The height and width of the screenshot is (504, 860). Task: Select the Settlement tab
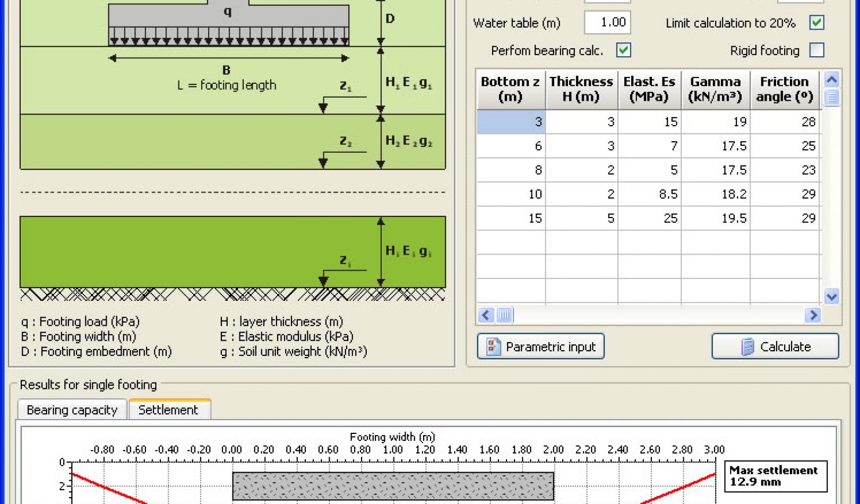click(x=168, y=410)
